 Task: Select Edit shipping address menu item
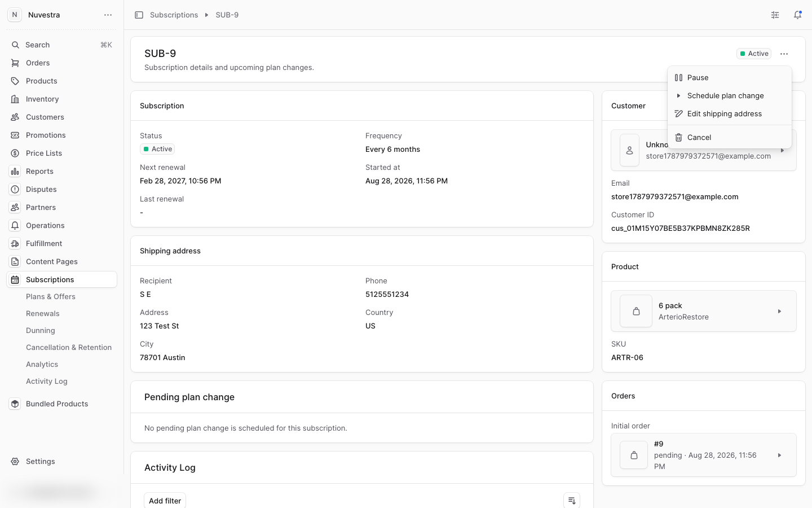(730, 113)
